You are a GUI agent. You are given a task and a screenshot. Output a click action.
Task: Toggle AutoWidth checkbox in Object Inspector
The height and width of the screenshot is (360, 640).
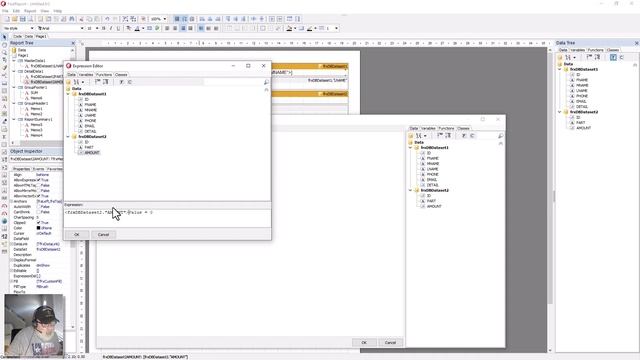[38, 207]
